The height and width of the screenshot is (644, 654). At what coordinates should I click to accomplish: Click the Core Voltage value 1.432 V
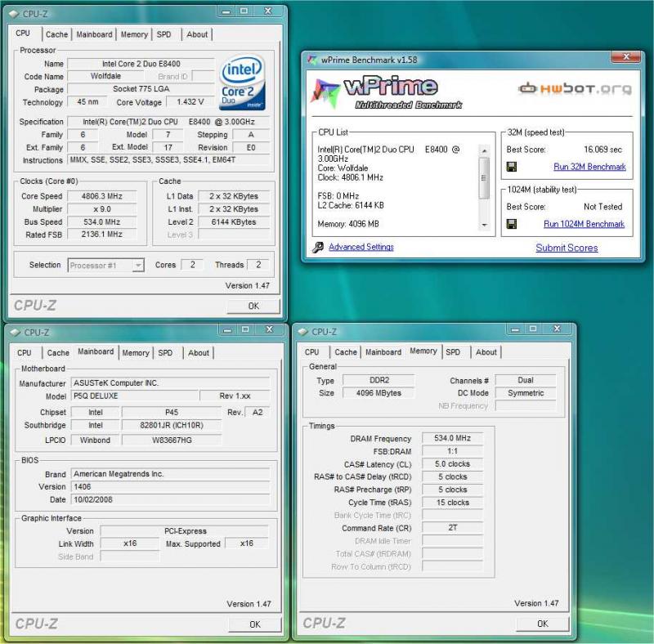[x=190, y=102]
